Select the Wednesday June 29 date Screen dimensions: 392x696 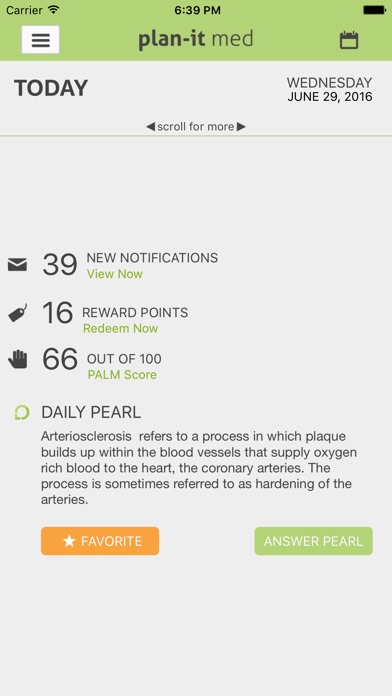click(x=329, y=89)
